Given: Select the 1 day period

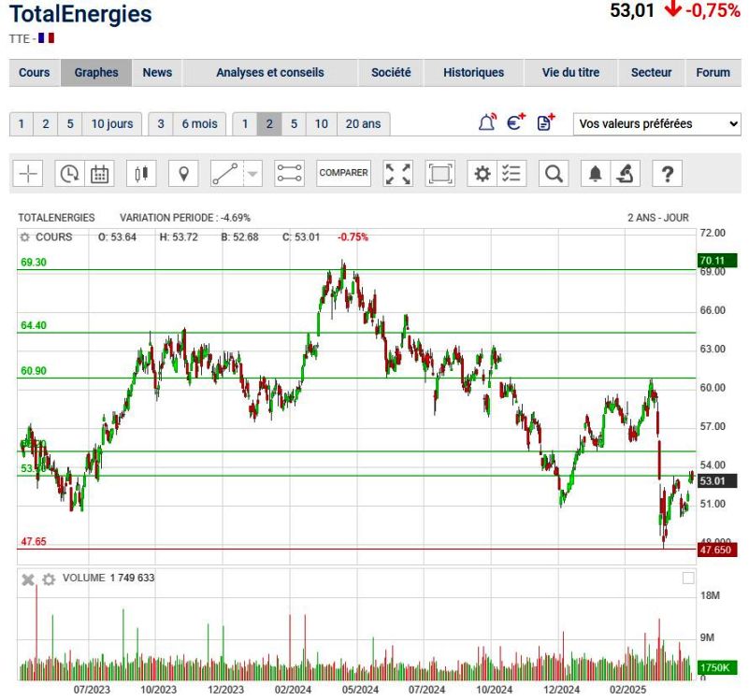Looking at the screenshot, I should 22,124.
